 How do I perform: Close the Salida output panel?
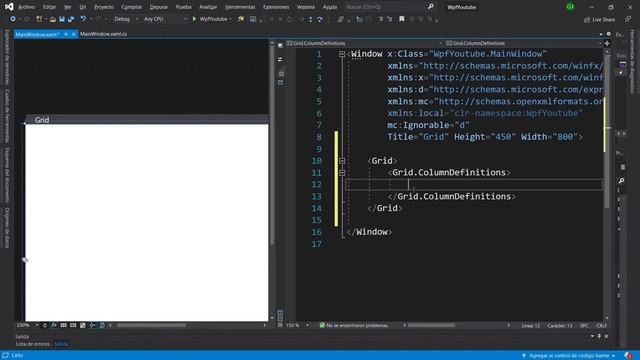607,336
